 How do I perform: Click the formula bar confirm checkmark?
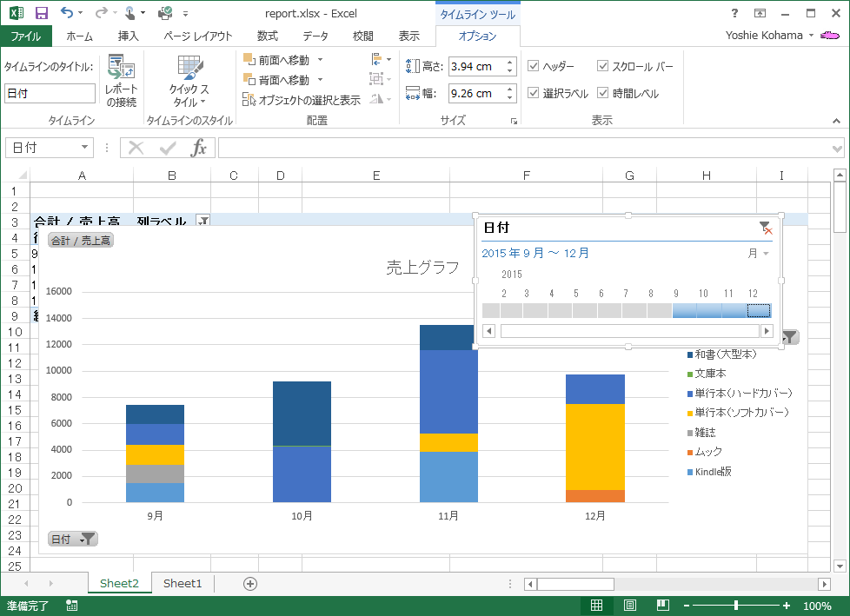tap(168, 148)
